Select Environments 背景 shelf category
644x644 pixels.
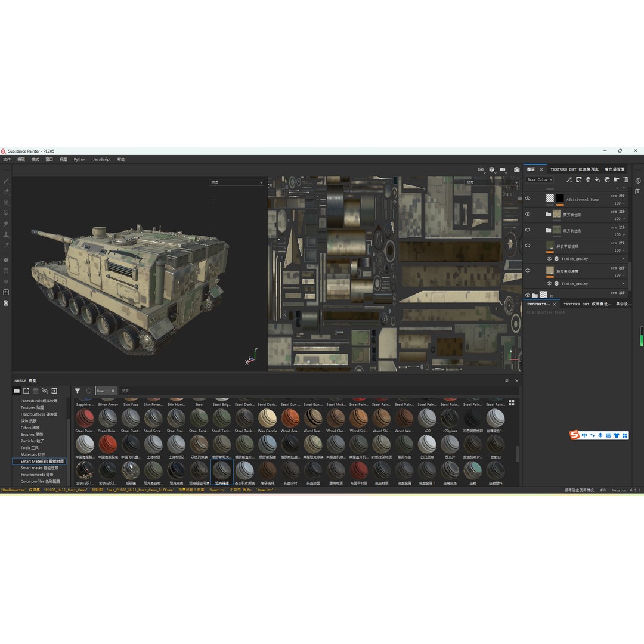pos(37,475)
